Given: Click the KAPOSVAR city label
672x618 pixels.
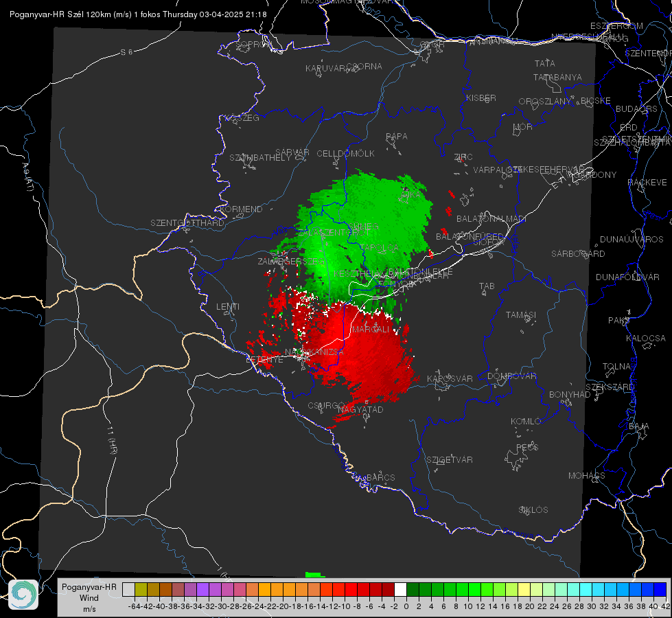Looking at the screenshot, I should [x=450, y=378].
